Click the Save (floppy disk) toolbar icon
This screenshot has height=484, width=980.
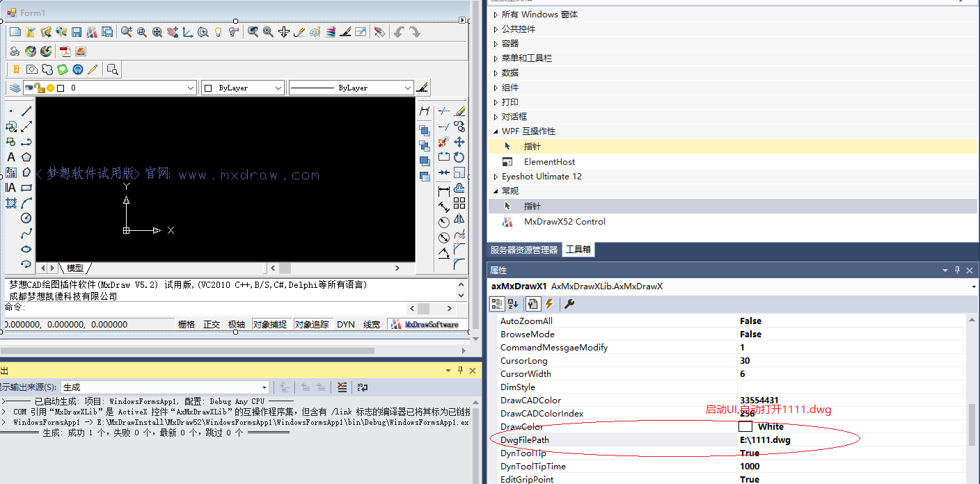[77, 32]
